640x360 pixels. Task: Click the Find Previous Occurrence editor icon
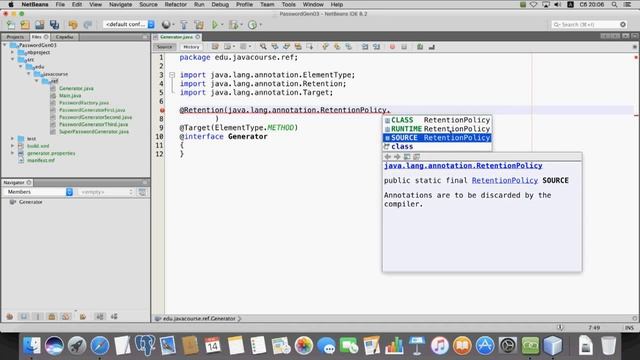tap(275, 47)
